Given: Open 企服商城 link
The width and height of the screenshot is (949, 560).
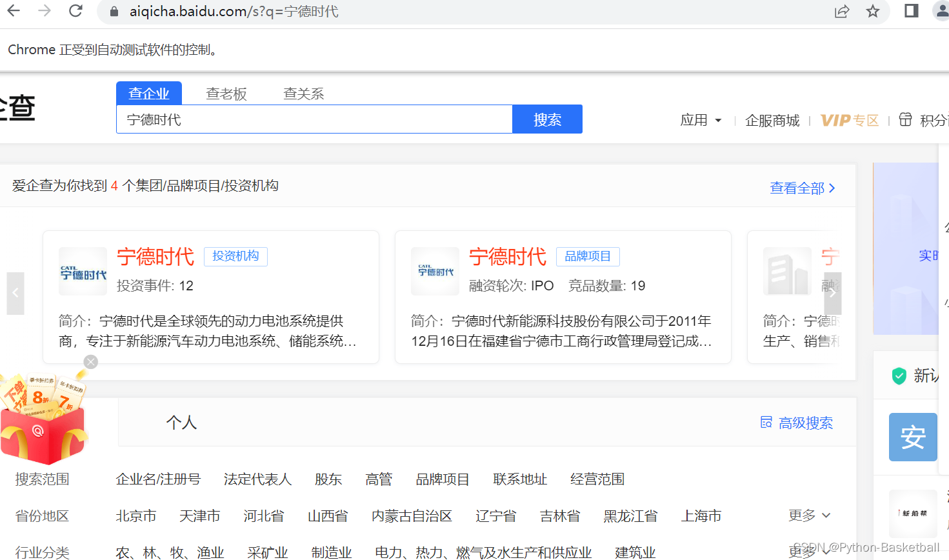Looking at the screenshot, I should 772,121.
